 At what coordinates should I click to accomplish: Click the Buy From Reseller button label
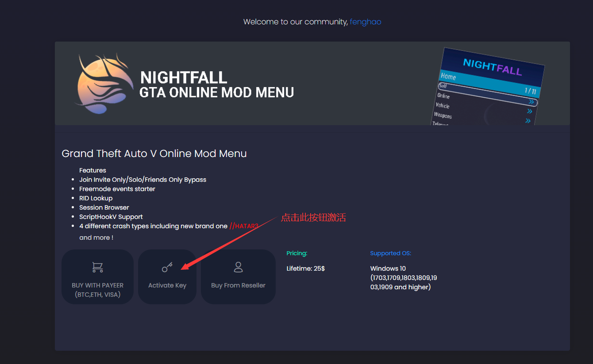(238, 286)
